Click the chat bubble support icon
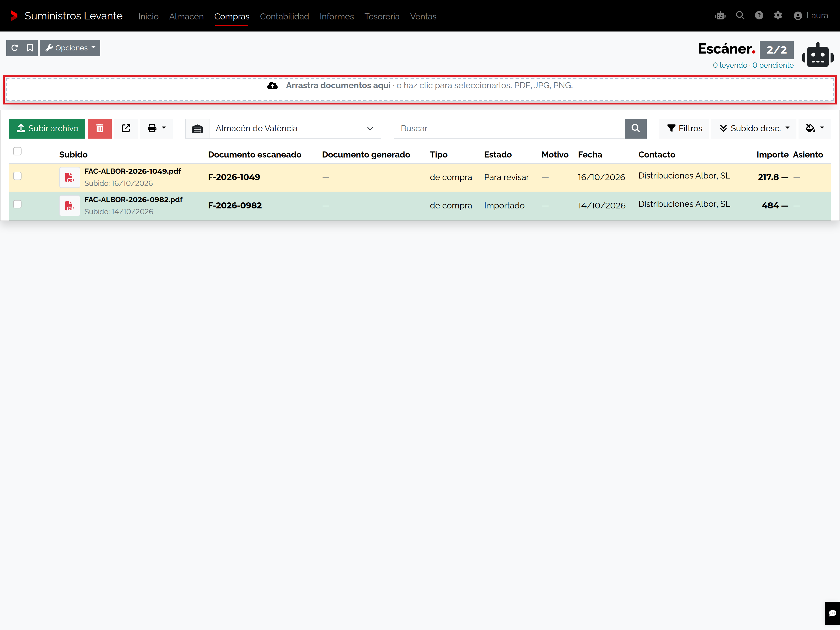840x630 pixels. coord(832,613)
